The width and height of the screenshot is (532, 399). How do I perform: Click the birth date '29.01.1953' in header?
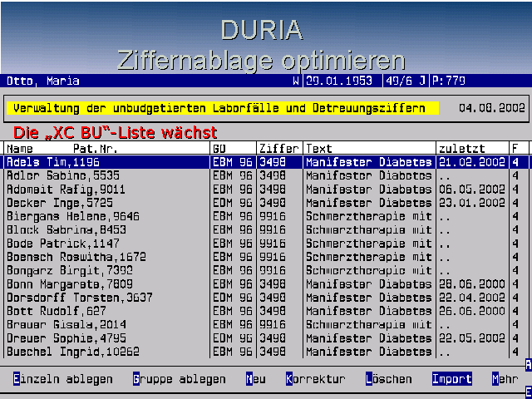coord(339,81)
